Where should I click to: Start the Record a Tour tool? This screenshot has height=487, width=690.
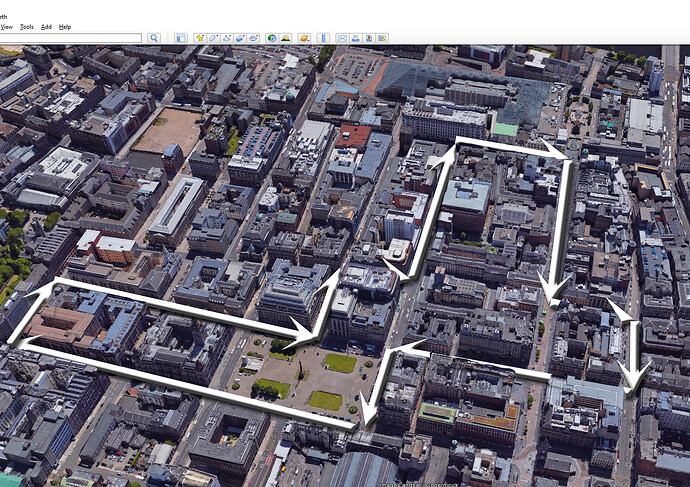253,38
